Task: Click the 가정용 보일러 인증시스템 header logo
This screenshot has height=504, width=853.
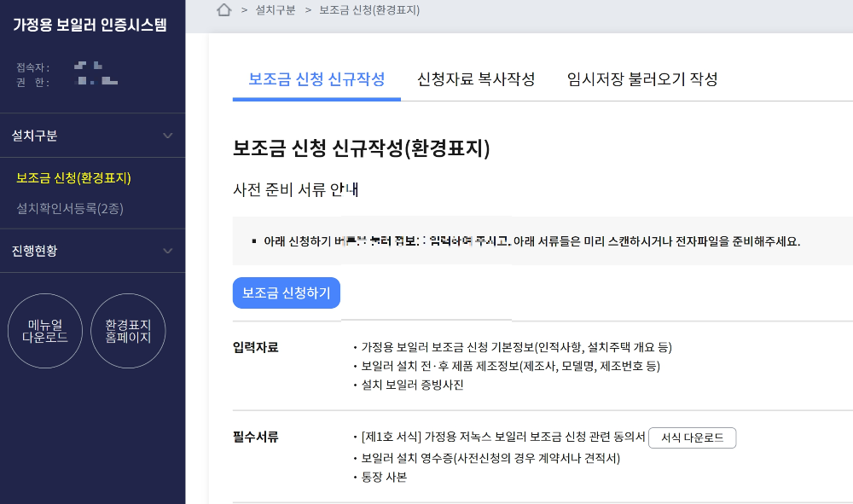Action: [92, 26]
